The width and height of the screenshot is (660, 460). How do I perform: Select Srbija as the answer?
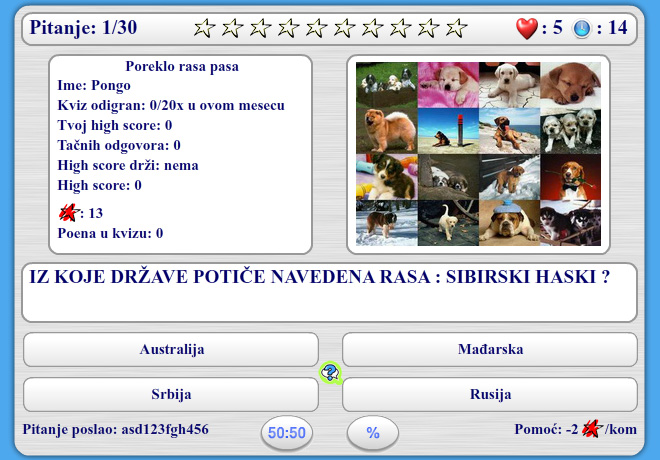click(x=171, y=394)
